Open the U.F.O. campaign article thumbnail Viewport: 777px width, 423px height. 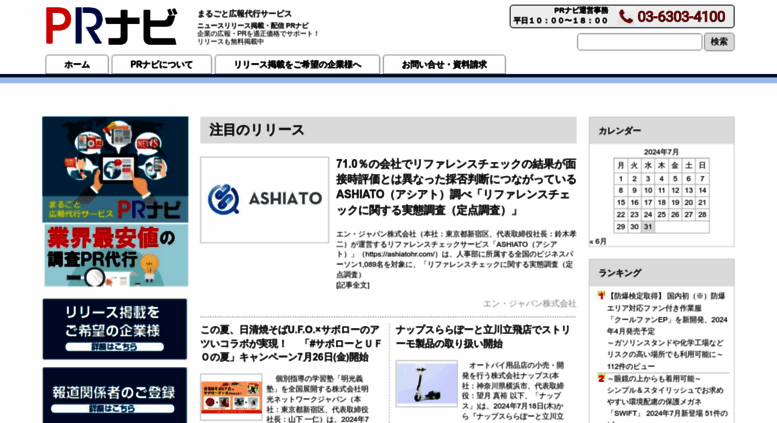[231, 397]
